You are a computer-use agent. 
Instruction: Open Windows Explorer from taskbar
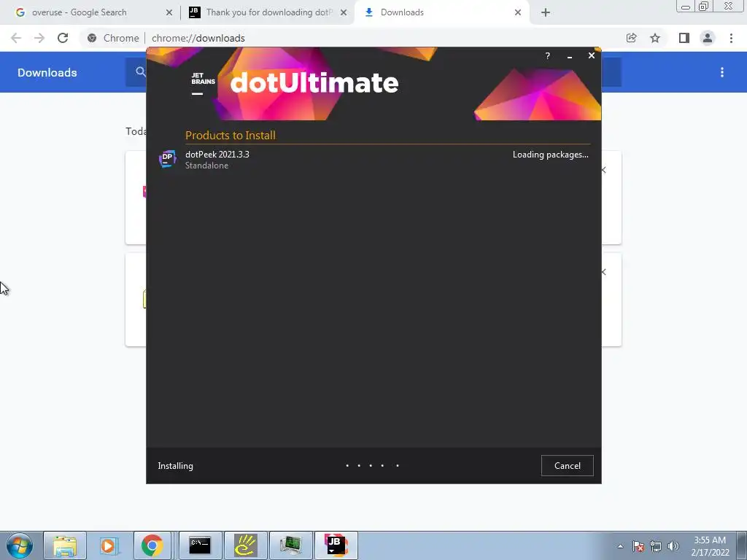point(65,545)
